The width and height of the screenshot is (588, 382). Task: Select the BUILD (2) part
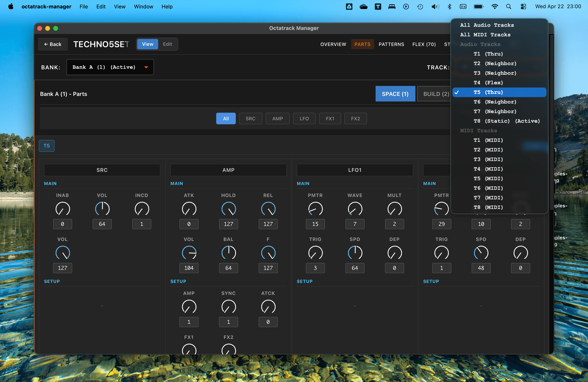(436, 94)
